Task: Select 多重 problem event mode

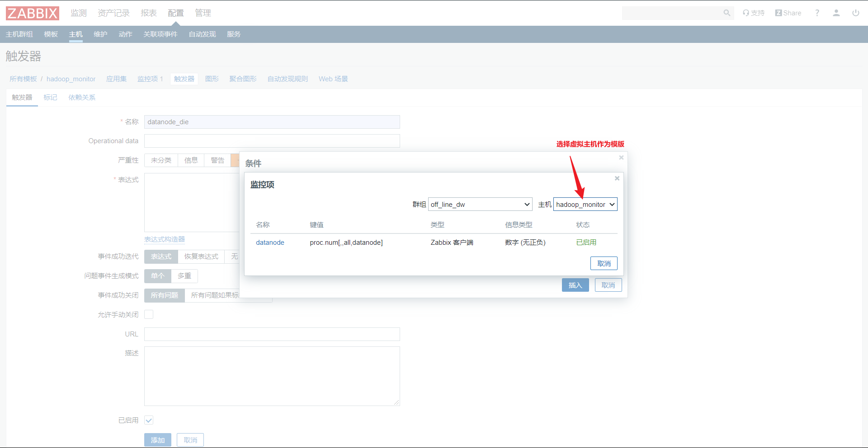Action: pos(184,276)
